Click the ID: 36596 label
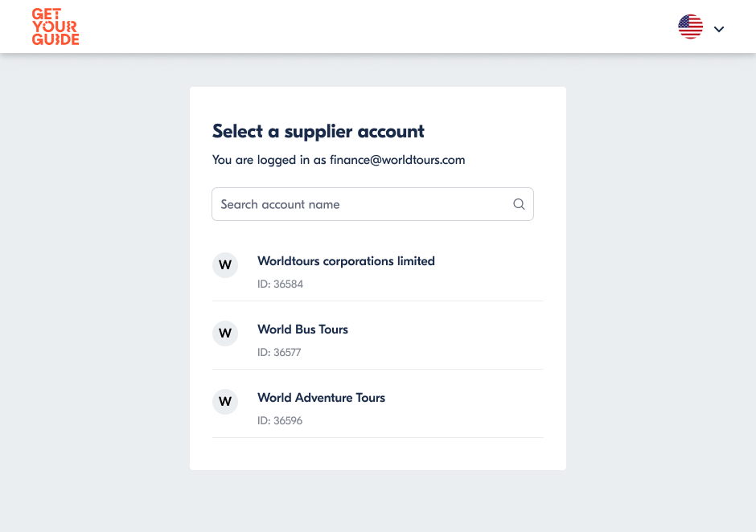The image size is (756, 532). coord(280,421)
